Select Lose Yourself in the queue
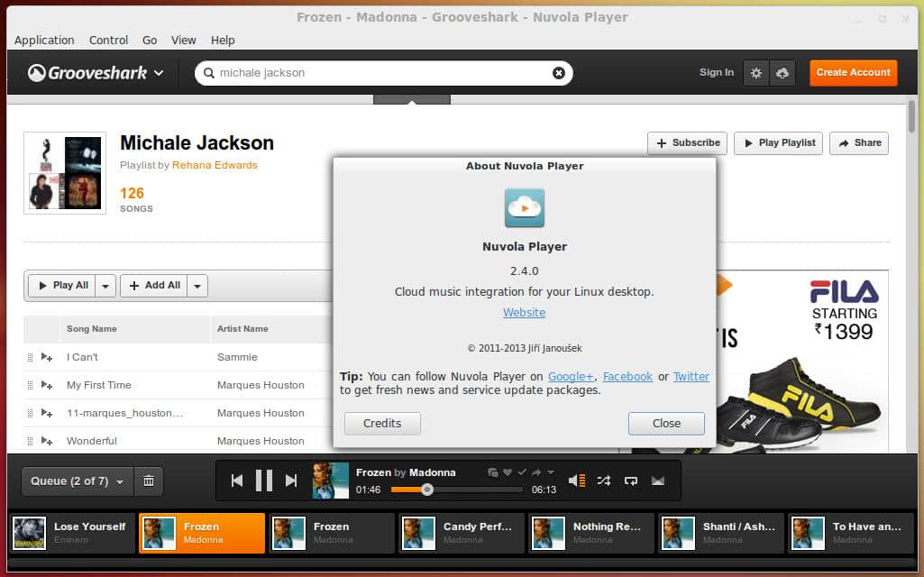Screen dimensions: 924x577 click(73, 532)
